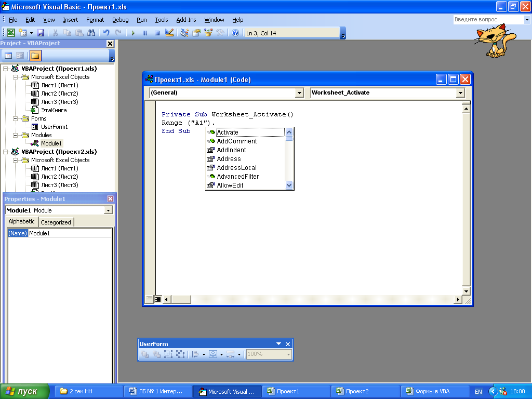Viewport: 532px width, 399px height.
Task: Click the Help question mark icon
Action: (x=235, y=33)
